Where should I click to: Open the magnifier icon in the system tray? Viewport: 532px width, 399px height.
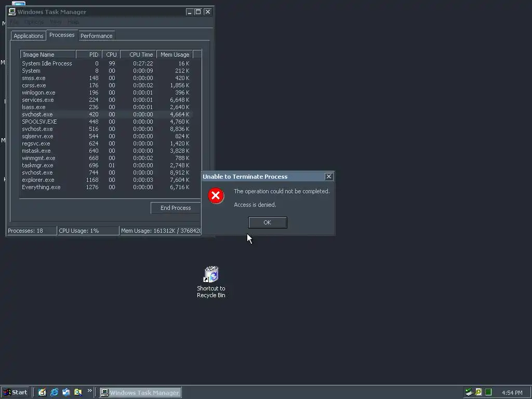pos(478,392)
